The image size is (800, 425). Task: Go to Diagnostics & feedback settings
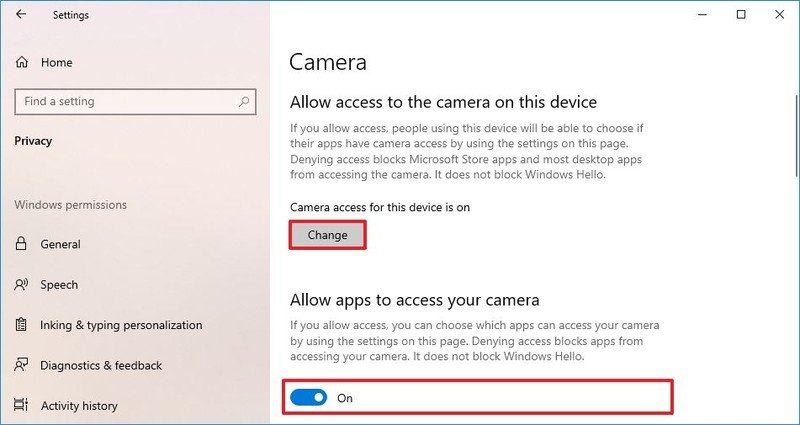(x=101, y=365)
